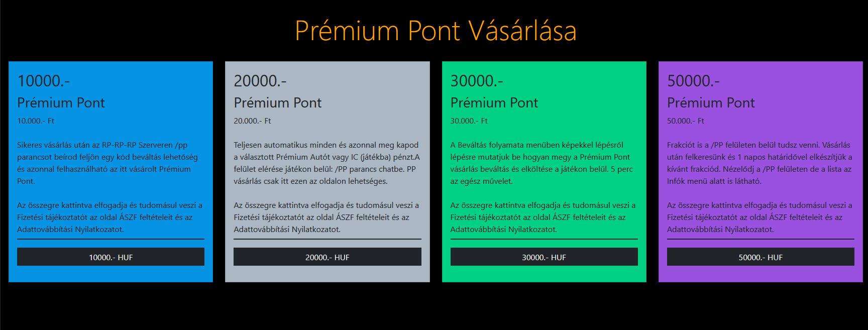Click the 20.000.- Ft price text
The image size is (868, 330).
252,121
